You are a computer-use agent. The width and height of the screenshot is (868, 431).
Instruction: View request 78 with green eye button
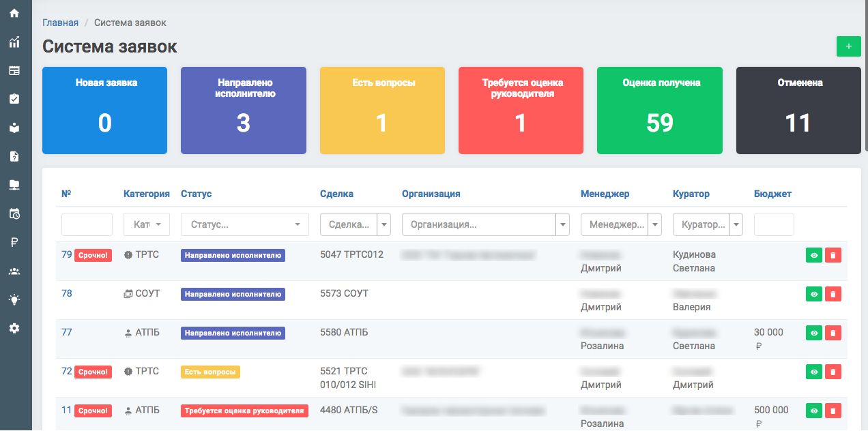click(813, 294)
